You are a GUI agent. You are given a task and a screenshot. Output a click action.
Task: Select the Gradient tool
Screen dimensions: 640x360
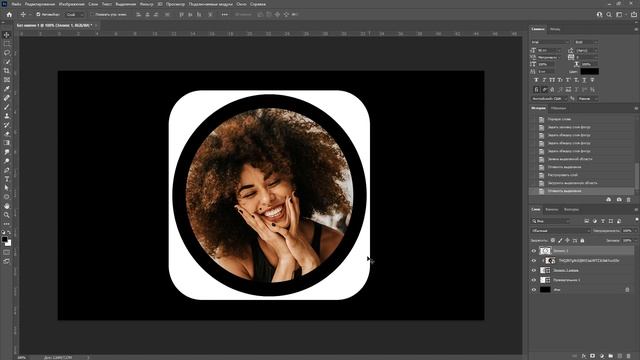tap(7, 143)
